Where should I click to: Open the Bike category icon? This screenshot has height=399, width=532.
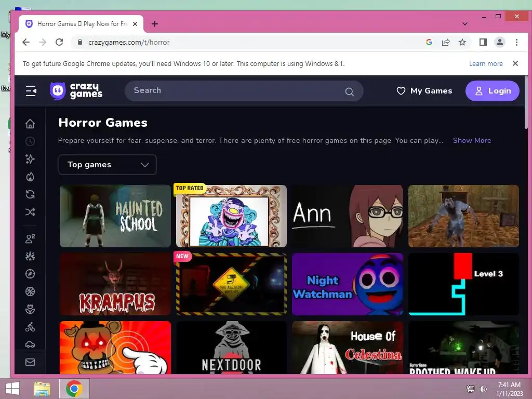pyautogui.click(x=30, y=327)
